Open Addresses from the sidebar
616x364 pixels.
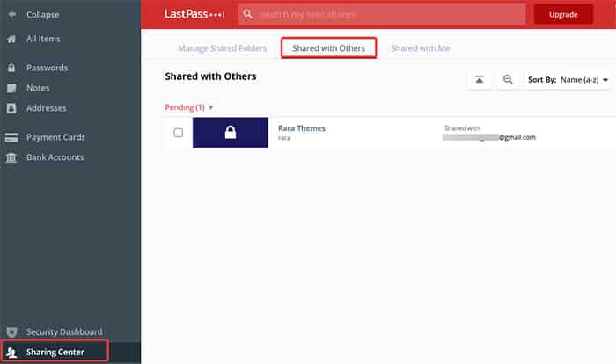(x=47, y=108)
